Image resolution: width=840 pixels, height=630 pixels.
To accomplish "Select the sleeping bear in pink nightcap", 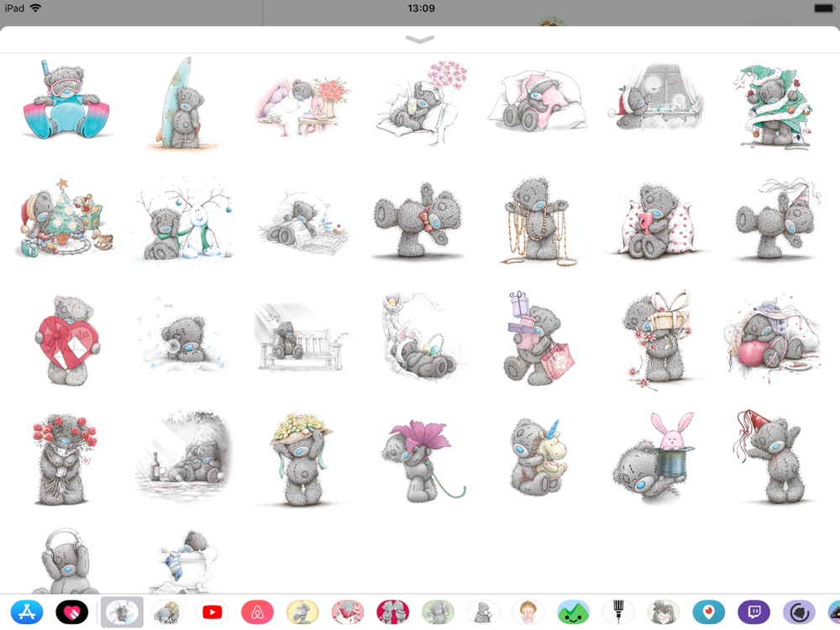I will tap(538, 101).
